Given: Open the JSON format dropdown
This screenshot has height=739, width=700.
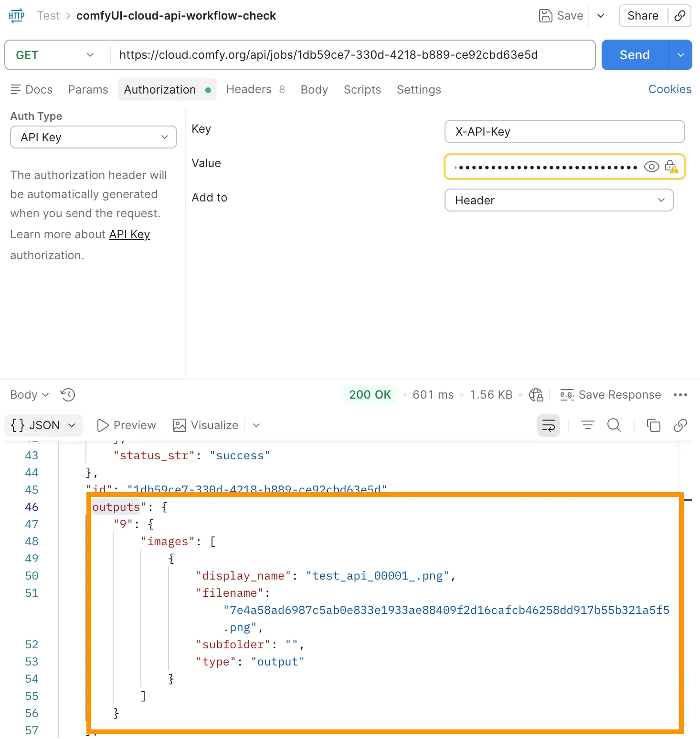Looking at the screenshot, I should tap(43, 425).
